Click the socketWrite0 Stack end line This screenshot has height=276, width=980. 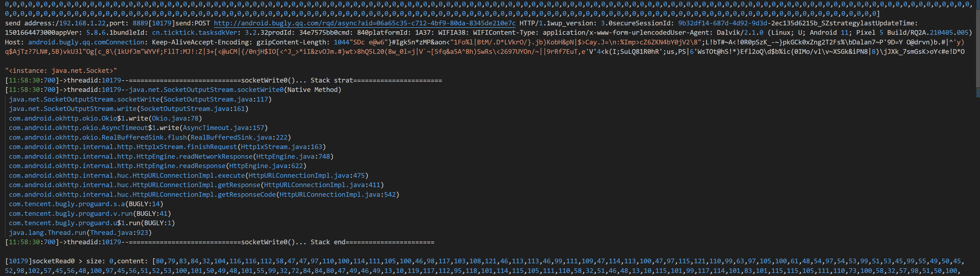click(220, 242)
